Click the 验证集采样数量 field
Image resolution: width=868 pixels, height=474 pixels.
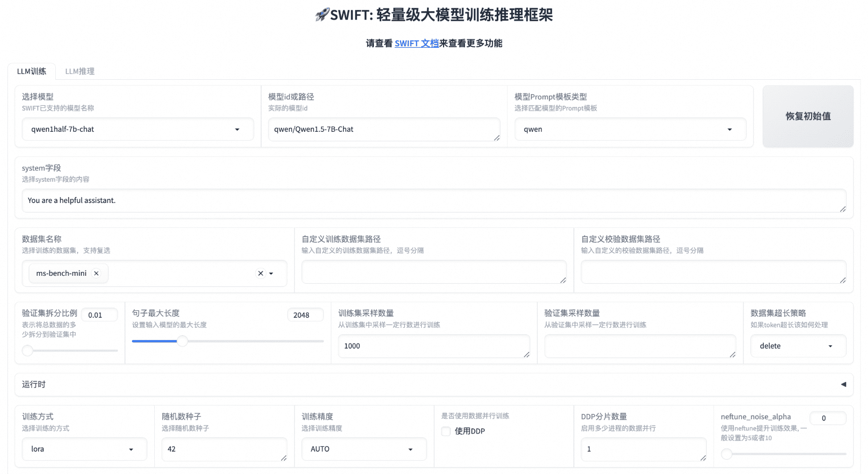(x=640, y=346)
